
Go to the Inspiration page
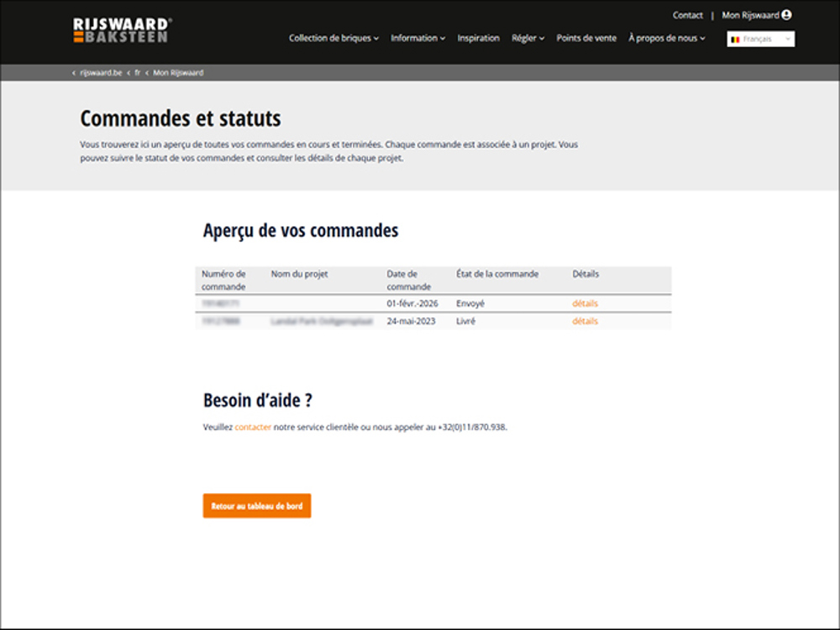[478, 39]
